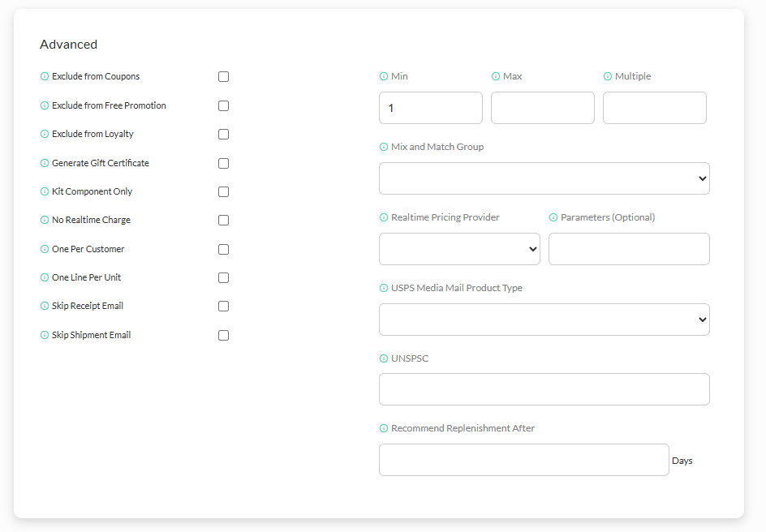Check Skip Shipment Email box
This screenshot has height=532, width=766.
coord(223,335)
